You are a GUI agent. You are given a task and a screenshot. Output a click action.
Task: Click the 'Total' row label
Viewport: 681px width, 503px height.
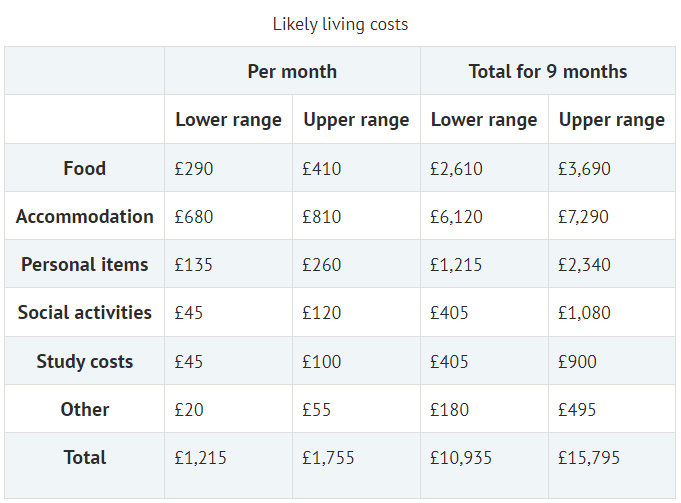pos(85,457)
